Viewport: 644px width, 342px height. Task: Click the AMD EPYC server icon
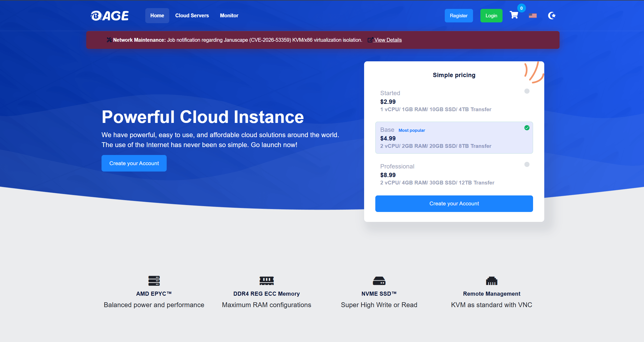[154, 281]
